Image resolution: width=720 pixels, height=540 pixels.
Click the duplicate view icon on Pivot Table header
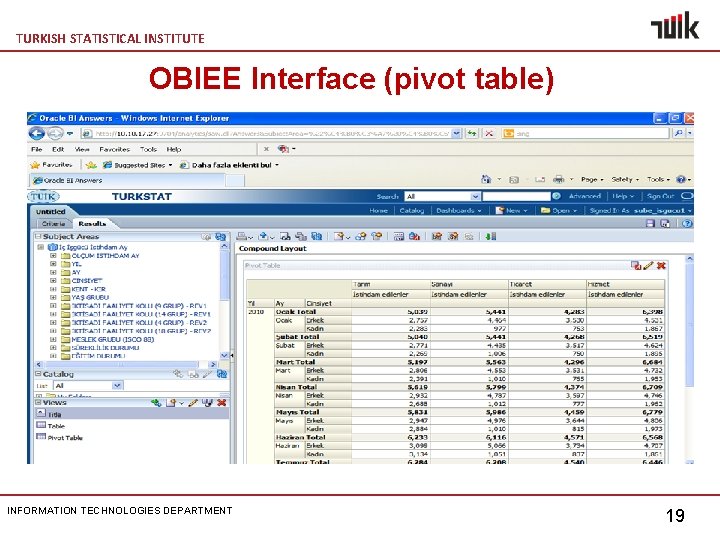(636, 265)
